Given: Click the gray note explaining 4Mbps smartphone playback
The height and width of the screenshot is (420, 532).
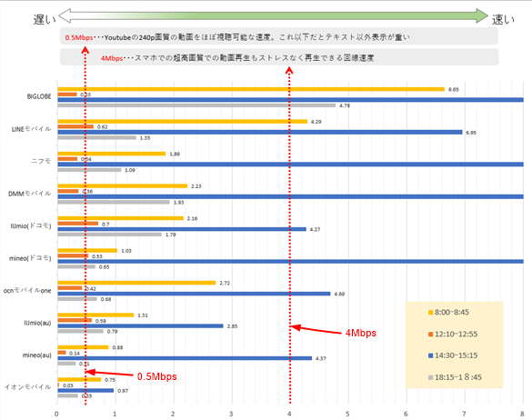Looking at the screenshot, I should 279,57.
